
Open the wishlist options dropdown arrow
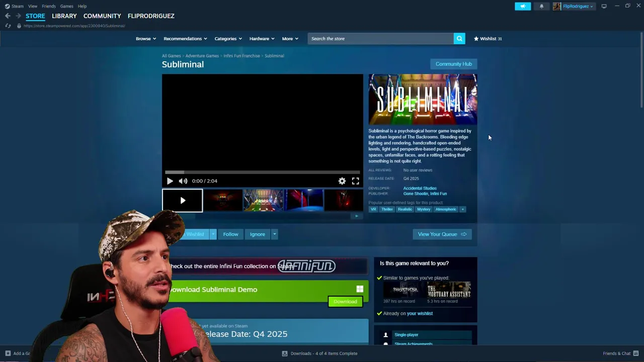(213, 234)
